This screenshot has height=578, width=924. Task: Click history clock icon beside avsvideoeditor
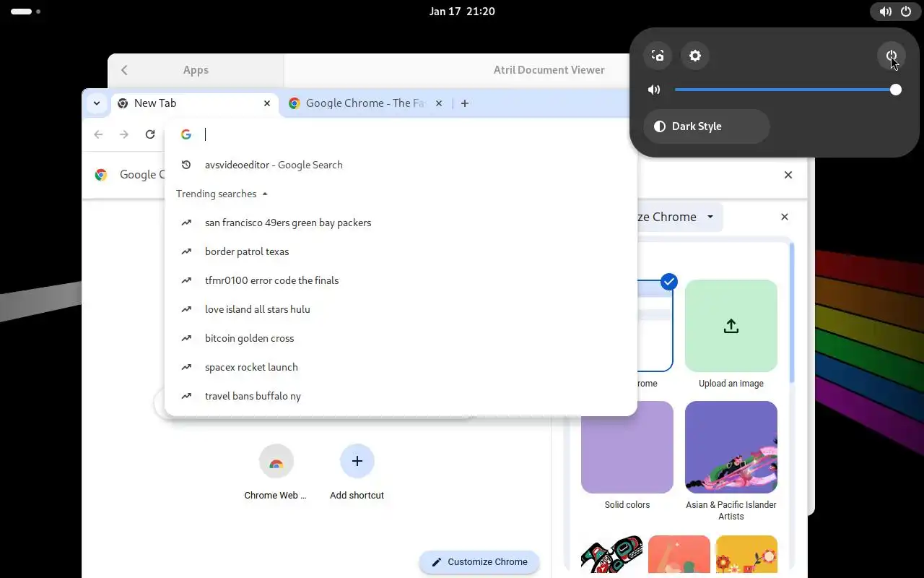pos(186,165)
